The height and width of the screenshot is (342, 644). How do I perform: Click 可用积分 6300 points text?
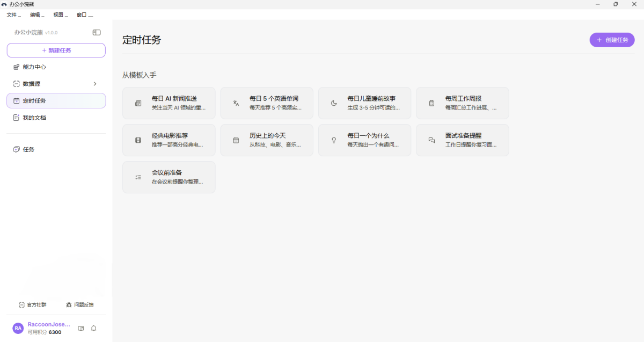tap(45, 332)
